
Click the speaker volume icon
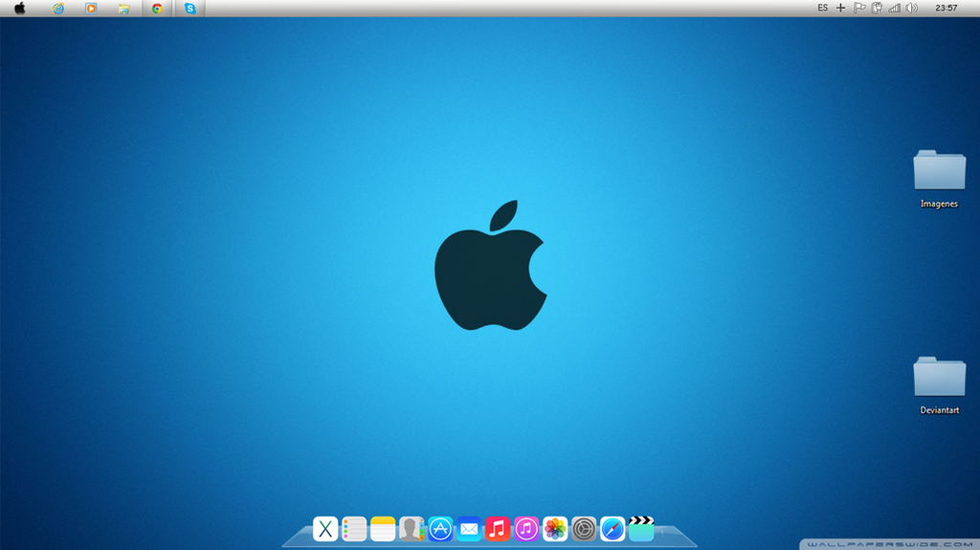[912, 8]
